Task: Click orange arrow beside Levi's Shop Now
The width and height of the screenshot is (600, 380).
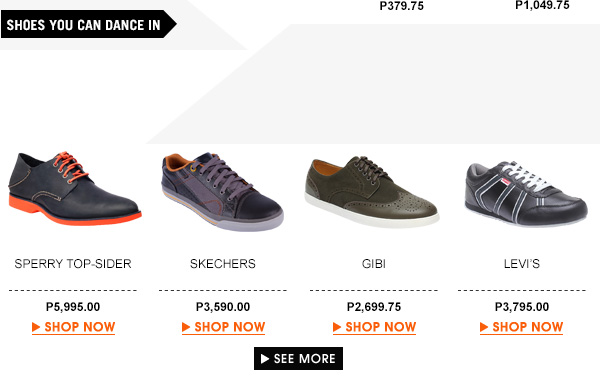Action: (484, 327)
